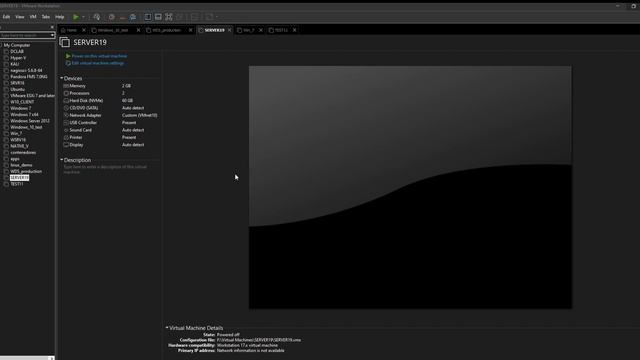Viewport: 640px width, 360px height.
Task: Click the library panel horizontal scrollbar
Action: (27, 358)
